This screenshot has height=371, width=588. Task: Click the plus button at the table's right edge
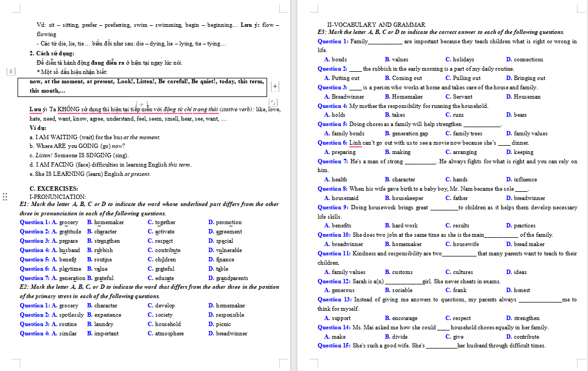point(275,86)
